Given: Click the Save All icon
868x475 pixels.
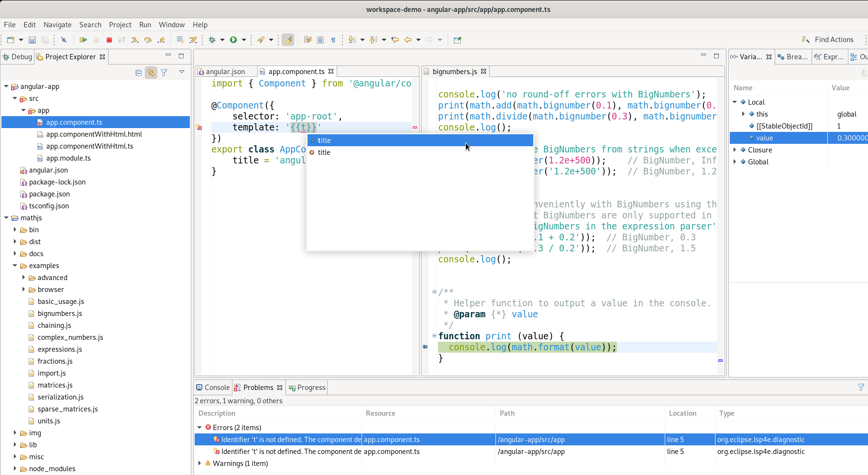Looking at the screenshot, I should click(x=45, y=40).
